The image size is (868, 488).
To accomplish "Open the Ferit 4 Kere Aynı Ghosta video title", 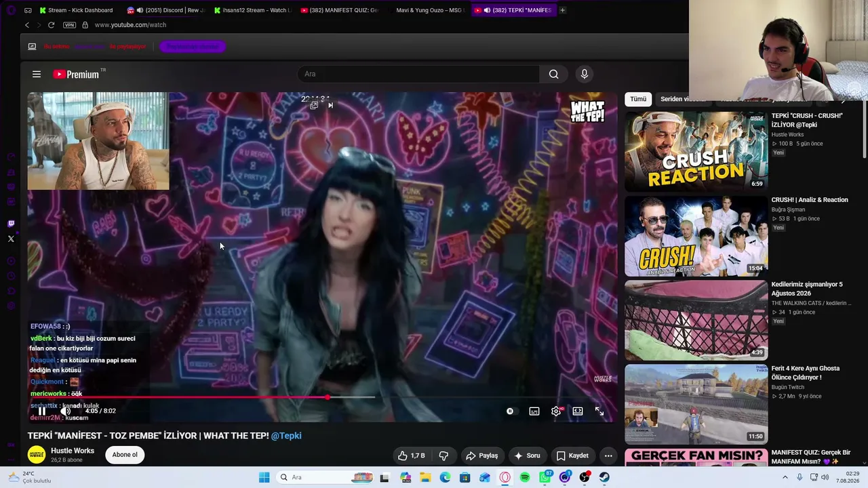I will (806, 373).
